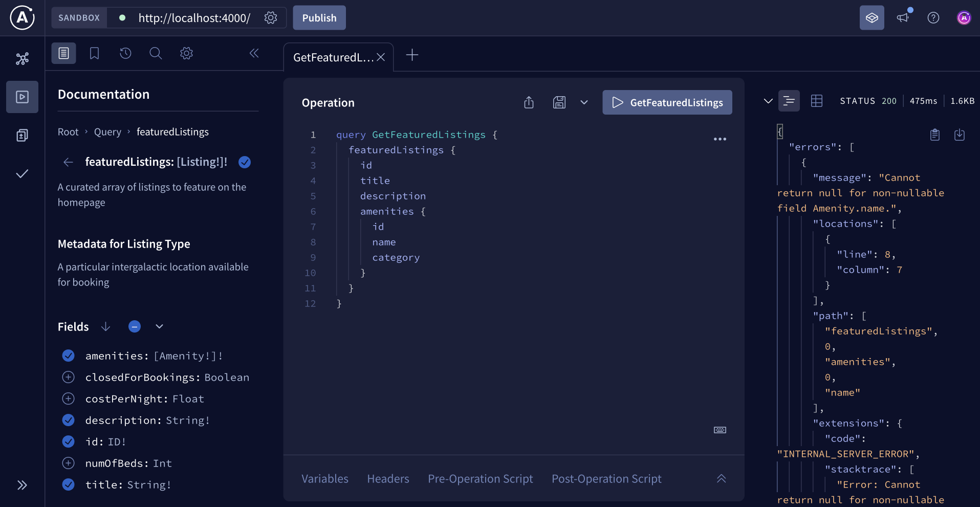Screen dimensions: 980x507
Task: Add the closedForBookings field to query
Action: click(68, 377)
